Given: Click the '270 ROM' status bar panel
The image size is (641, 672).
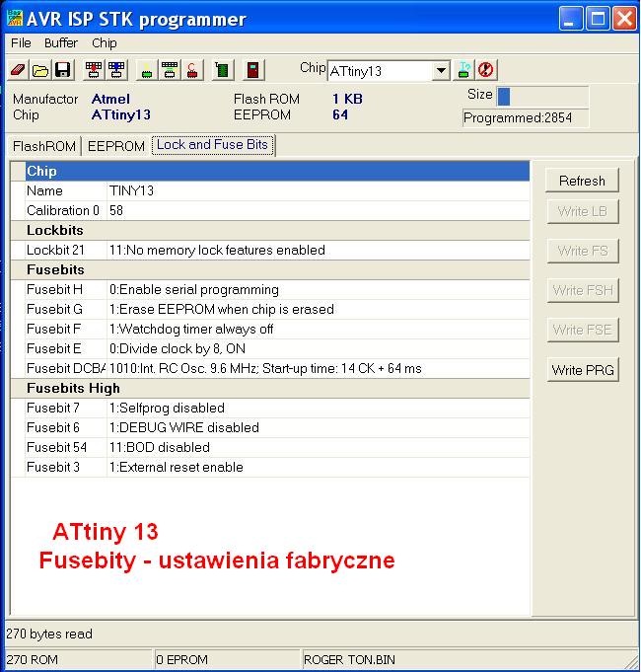Looking at the screenshot, I should pyautogui.click(x=78, y=659).
